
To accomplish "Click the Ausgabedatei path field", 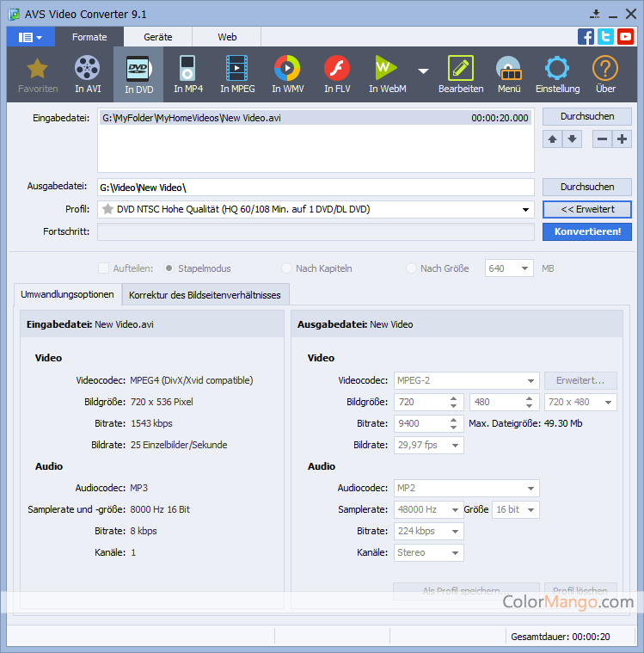I will pyautogui.click(x=316, y=188).
